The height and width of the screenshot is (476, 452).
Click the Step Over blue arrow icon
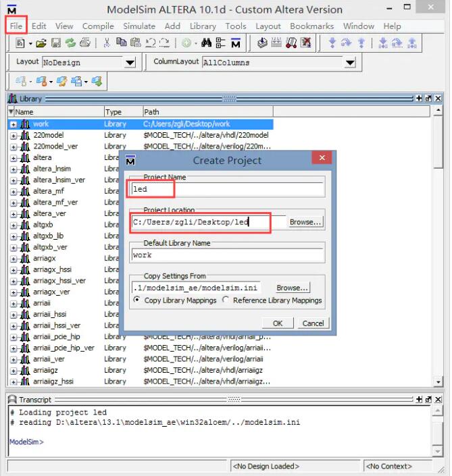[347, 43]
